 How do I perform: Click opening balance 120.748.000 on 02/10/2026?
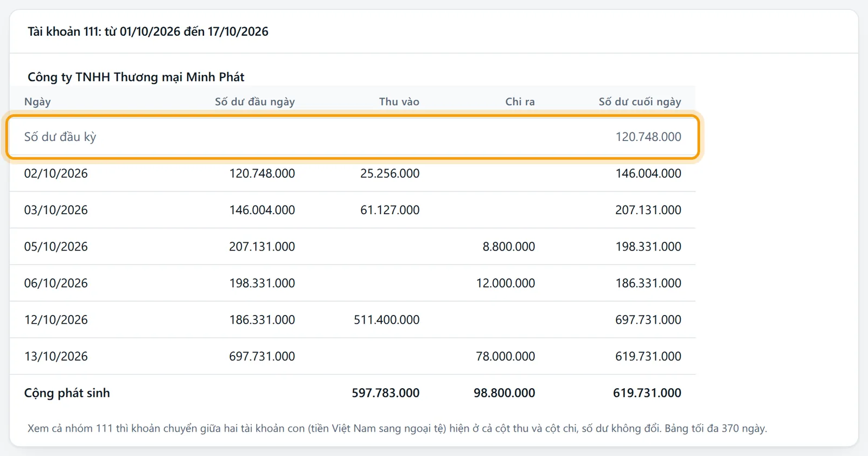point(262,174)
